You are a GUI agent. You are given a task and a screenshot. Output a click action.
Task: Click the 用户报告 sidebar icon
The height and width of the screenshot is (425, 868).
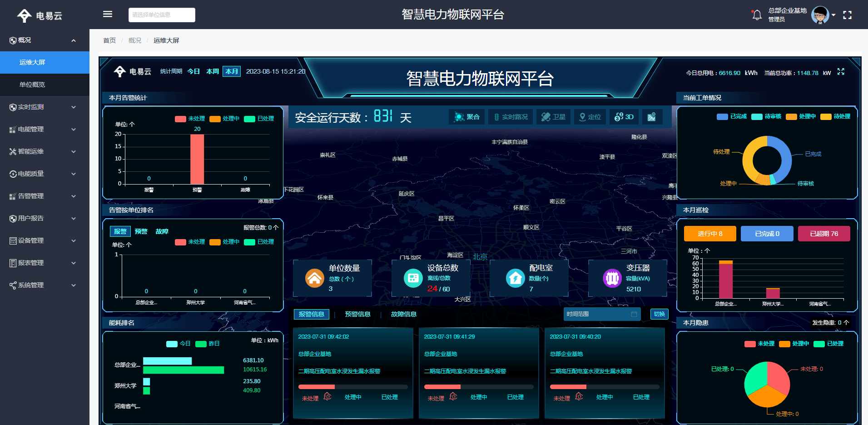13,219
